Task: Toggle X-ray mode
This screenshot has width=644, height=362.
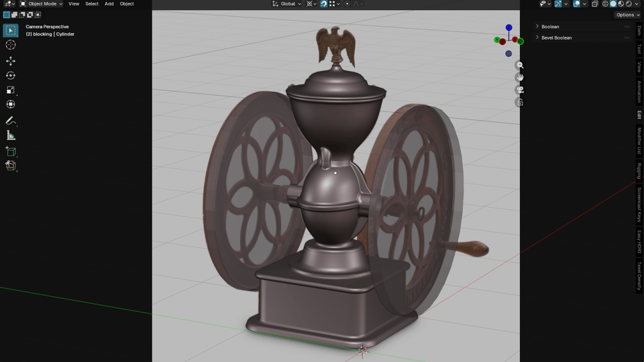Action: [x=595, y=4]
